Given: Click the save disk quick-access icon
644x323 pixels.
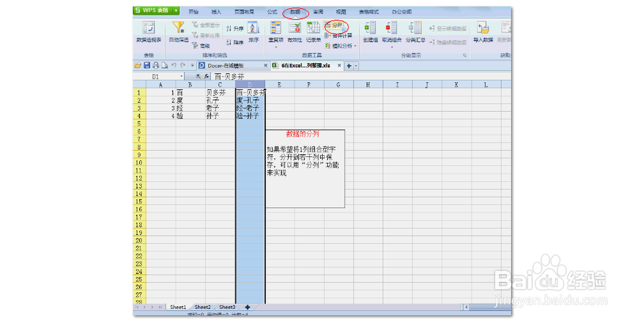Looking at the screenshot, I should tap(147, 65).
